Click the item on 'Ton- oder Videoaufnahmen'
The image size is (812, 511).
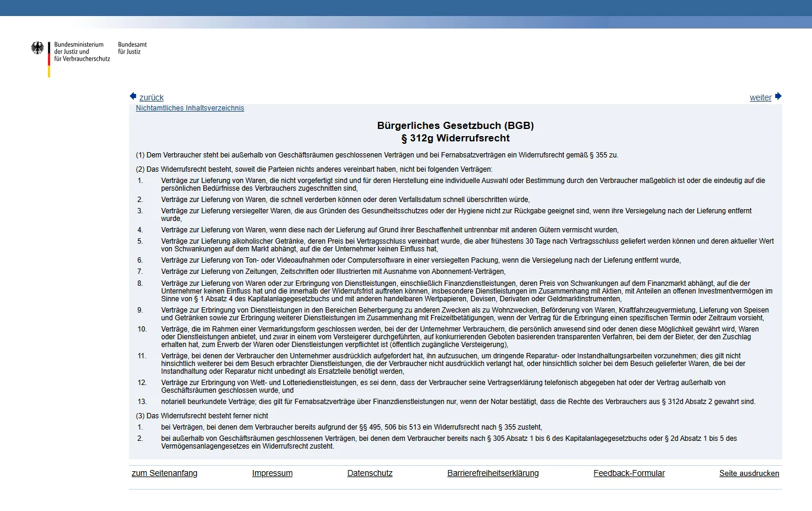[421, 260]
